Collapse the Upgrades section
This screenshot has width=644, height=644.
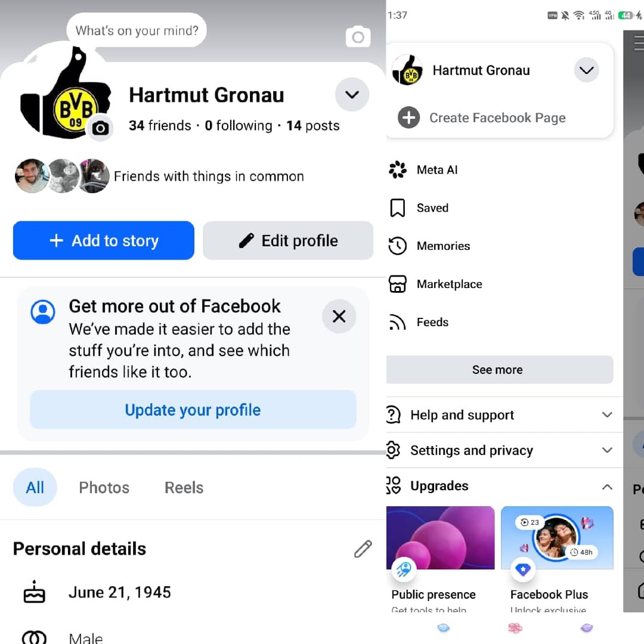(x=608, y=487)
